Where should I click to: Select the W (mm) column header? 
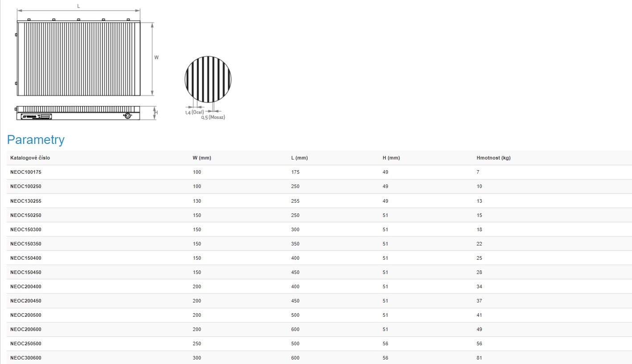(202, 158)
